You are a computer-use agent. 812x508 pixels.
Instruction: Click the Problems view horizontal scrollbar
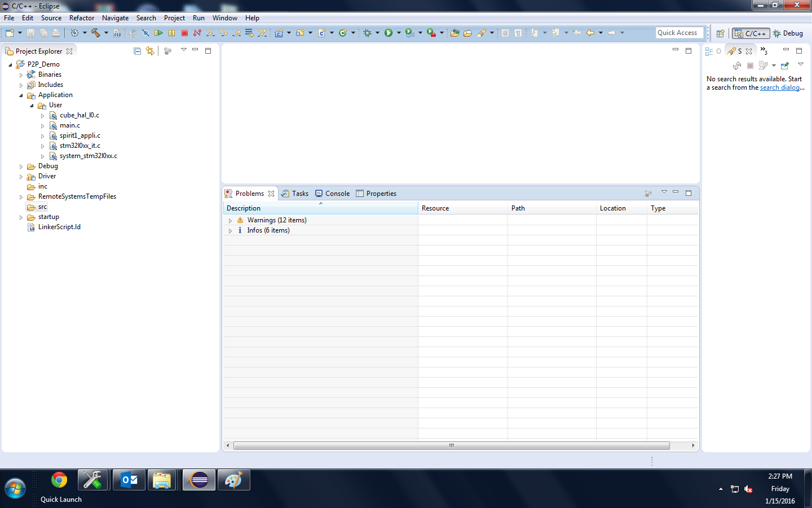tap(451, 445)
